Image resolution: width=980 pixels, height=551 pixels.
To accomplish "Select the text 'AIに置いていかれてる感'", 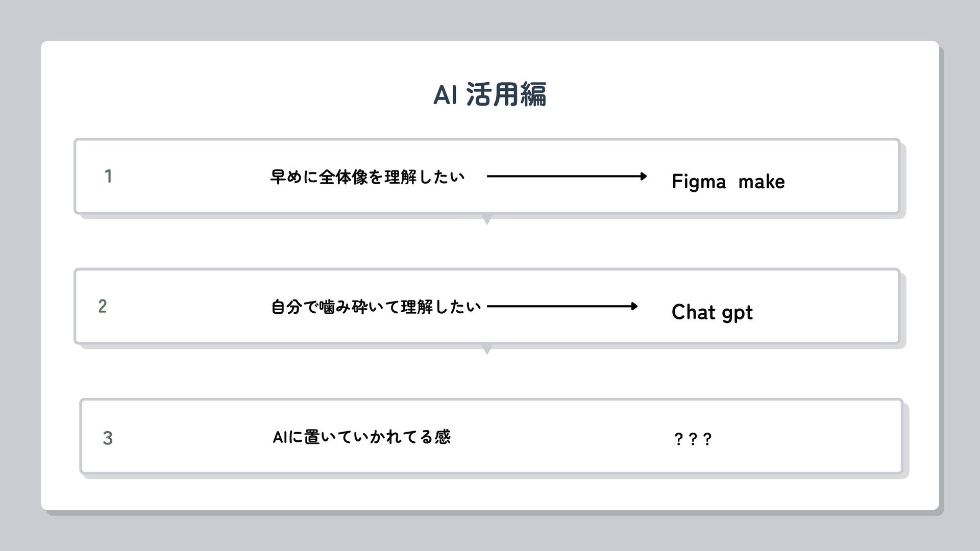I will (x=361, y=437).
